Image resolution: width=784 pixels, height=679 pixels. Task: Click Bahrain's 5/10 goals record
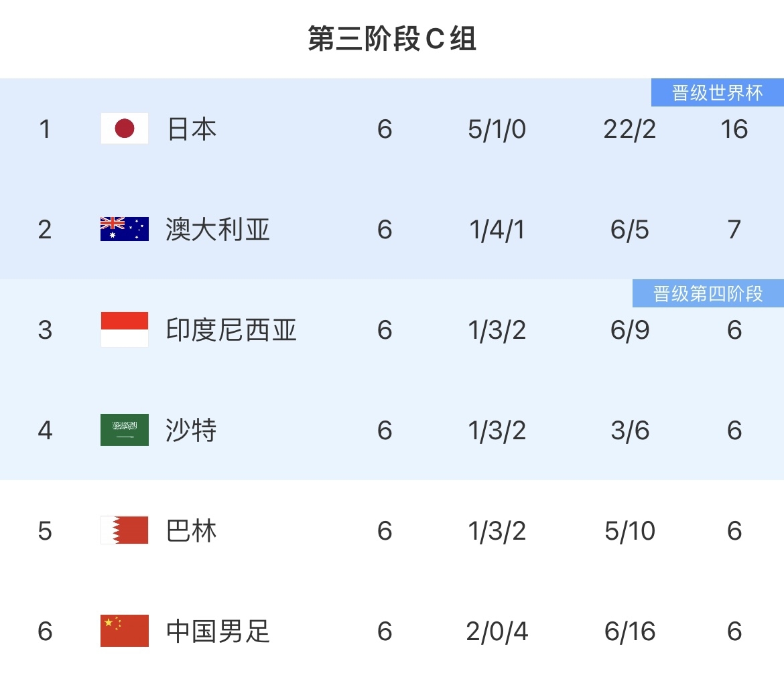(x=630, y=530)
